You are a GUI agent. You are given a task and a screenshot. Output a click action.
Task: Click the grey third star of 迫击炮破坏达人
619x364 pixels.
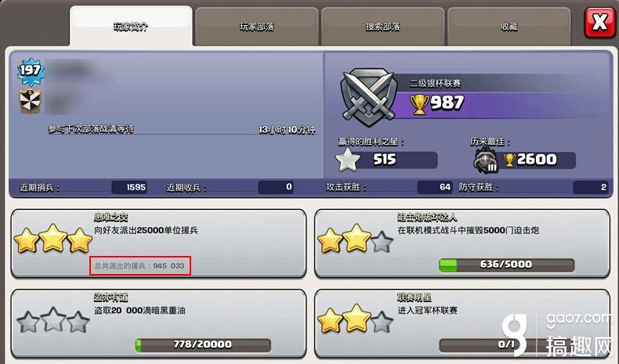click(382, 242)
